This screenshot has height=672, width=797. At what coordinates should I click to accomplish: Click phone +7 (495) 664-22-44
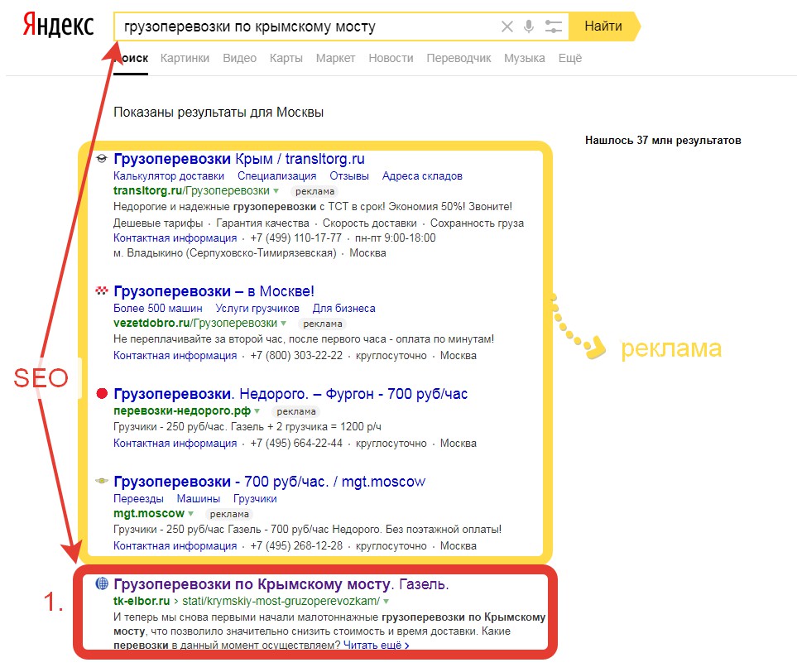[x=296, y=444]
